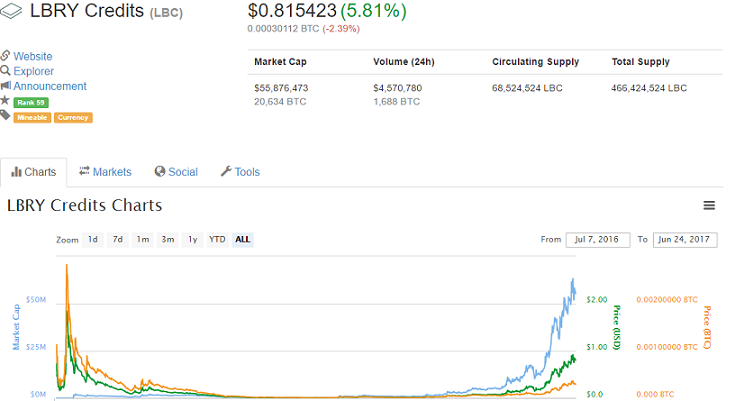This screenshot has height=401, width=735.
Task: Click the wrench icon on Tools tab
Action: pyautogui.click(x=226, y=172)
